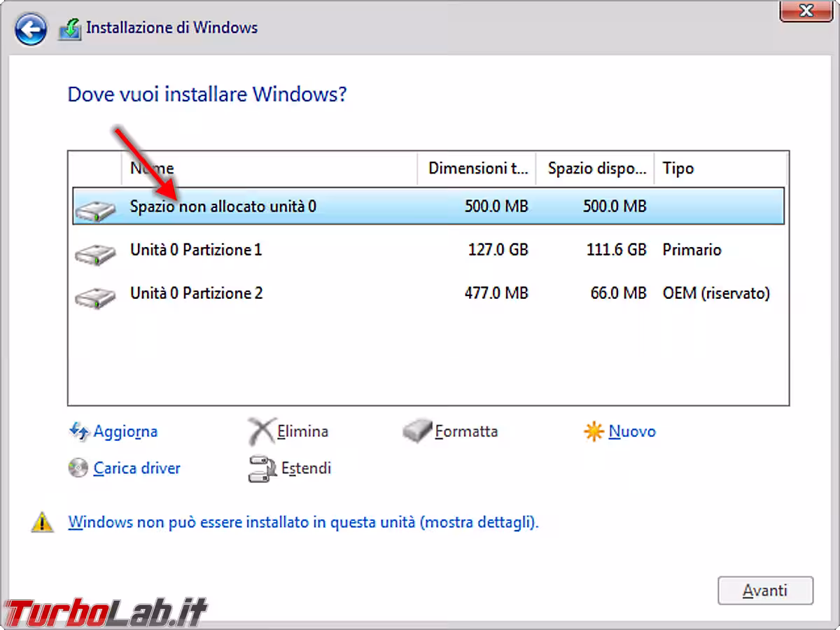This screenshot has width=840, height=630.
Task: Click the Nuovo starburst icon
Action: coord(593,432)
